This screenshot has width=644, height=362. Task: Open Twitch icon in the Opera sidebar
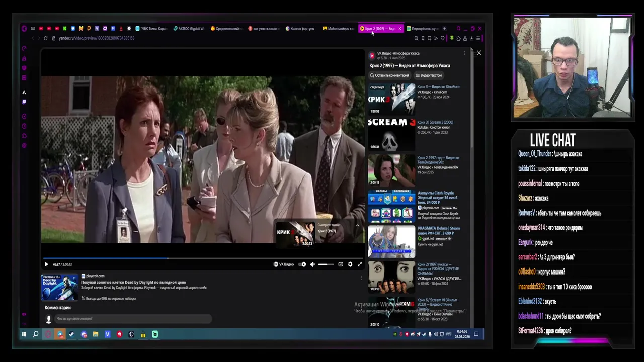(24, 102)
